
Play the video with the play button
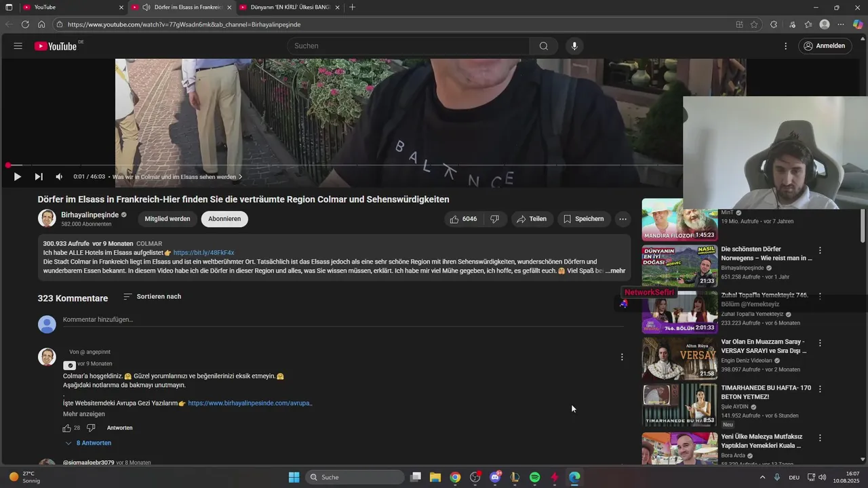coord(17,177)
